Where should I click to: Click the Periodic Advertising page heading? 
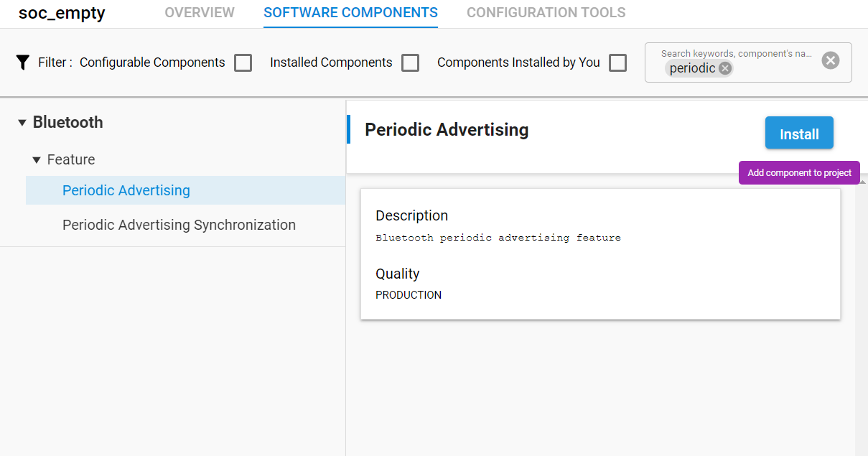[x=446, y=130]
